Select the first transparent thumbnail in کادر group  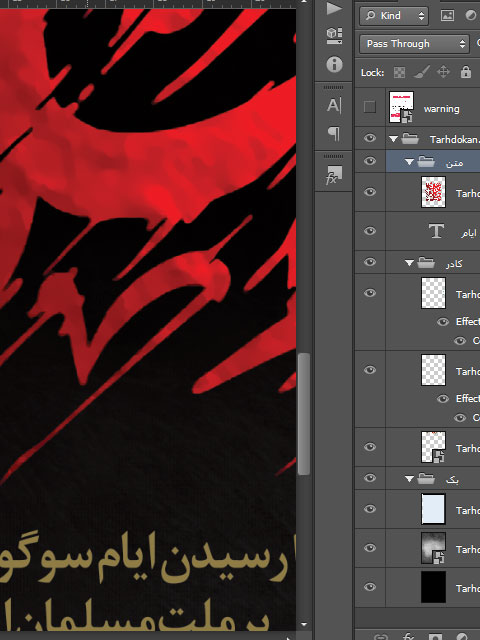click(x=433, y=293)
